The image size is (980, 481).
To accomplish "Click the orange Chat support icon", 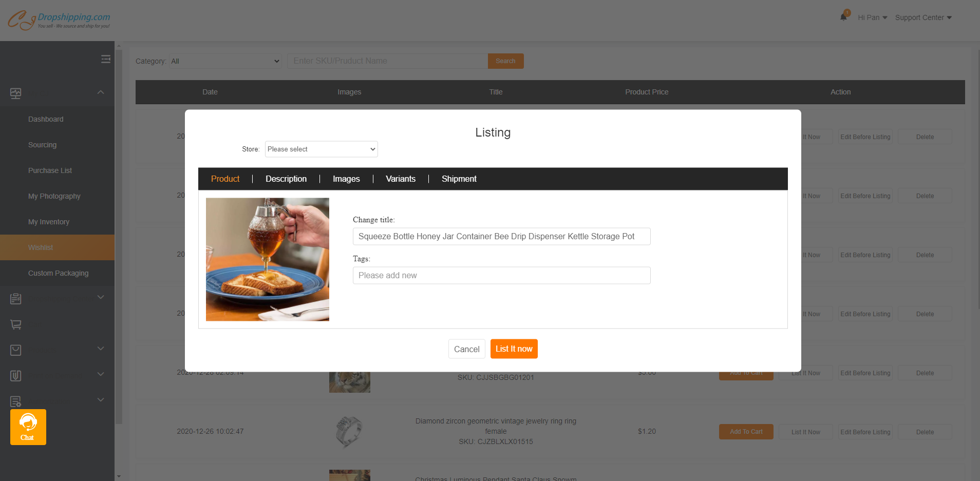I will (28, 427).
